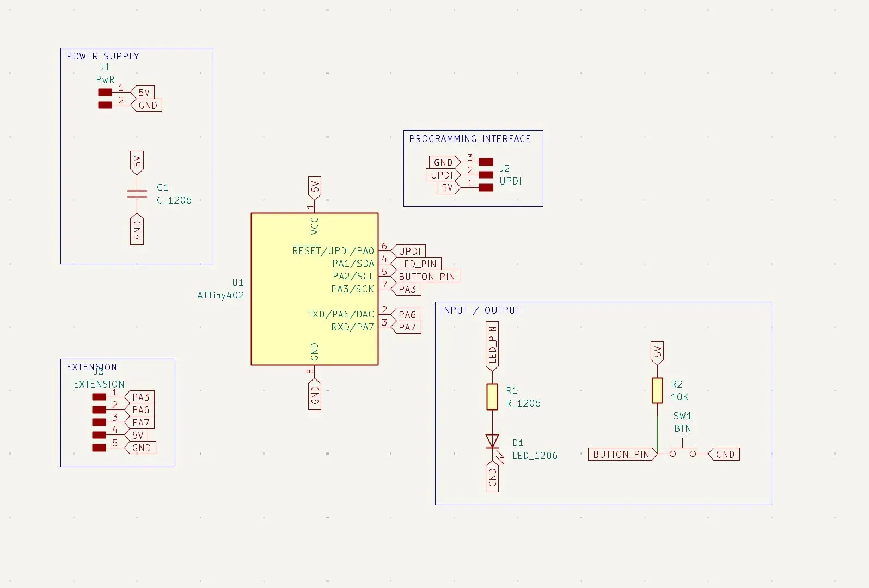
Task: Click pin 2 pad of connector J1
Action: [x=105, y=105]
